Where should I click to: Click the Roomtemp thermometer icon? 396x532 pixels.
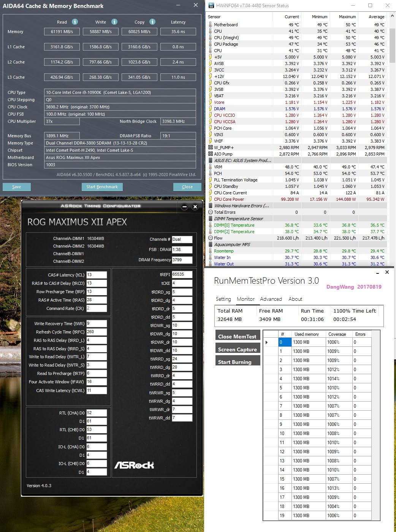211,251
